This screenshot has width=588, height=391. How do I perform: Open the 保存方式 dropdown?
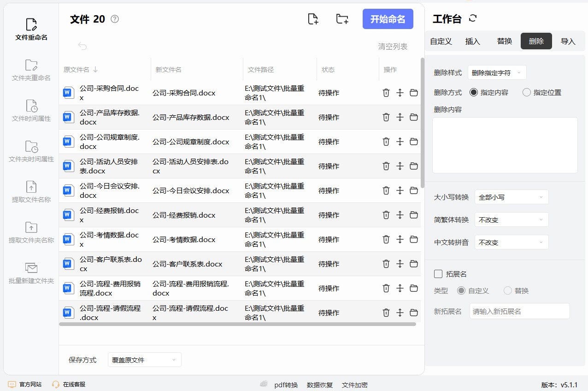click(144, 360)
